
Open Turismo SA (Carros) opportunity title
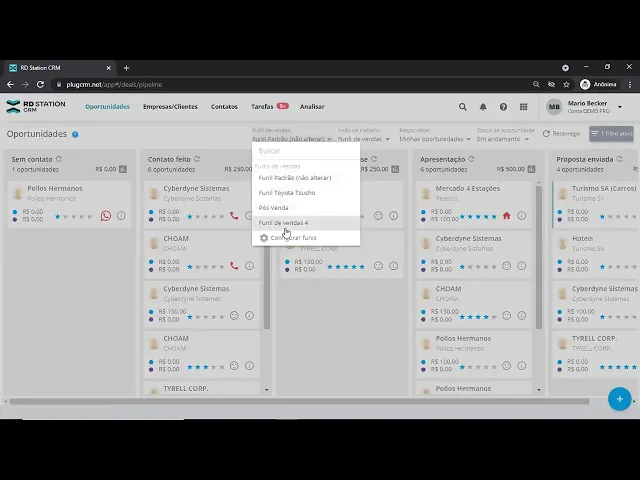(x=604, y=188)
